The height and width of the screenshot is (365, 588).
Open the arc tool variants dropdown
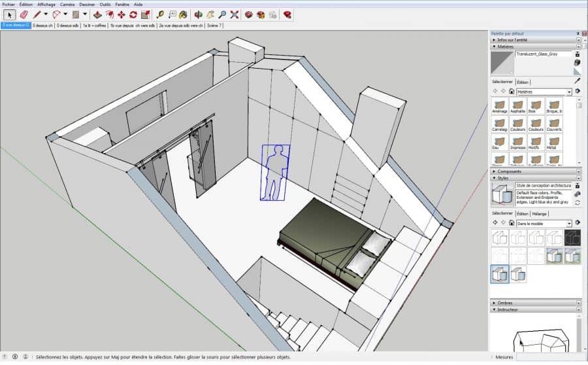pyautogui.click(x=65, y=14)
